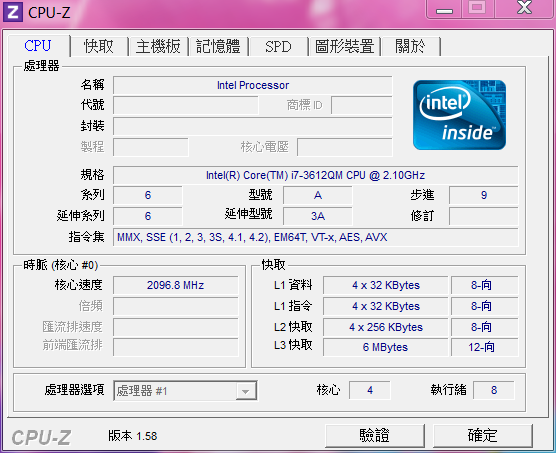Click the L1 資料 associativity 8-向

tap(484, 285)
